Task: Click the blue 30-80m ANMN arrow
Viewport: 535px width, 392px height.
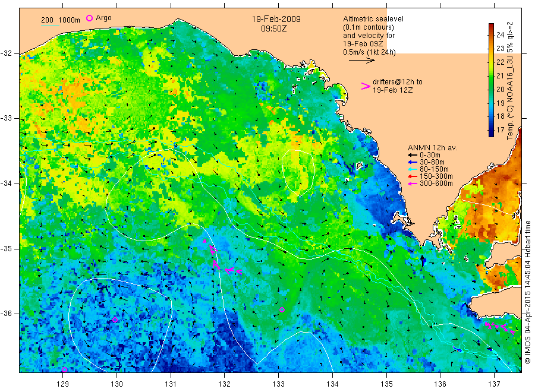Action: click(x=413, y=162)
